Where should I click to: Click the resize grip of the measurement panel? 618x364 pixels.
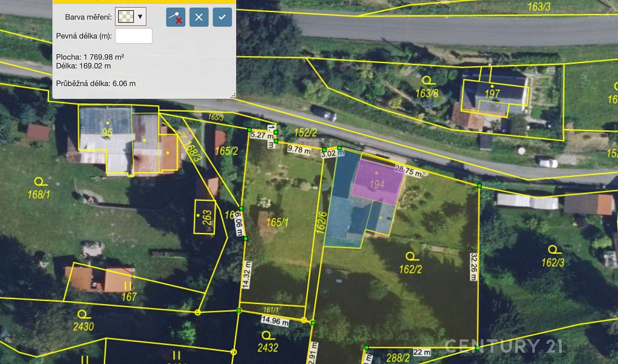click(x=233, y=95)
